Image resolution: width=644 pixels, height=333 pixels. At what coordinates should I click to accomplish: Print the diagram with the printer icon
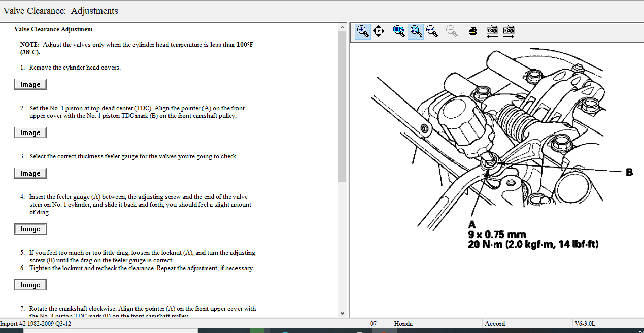pos(473,31)
